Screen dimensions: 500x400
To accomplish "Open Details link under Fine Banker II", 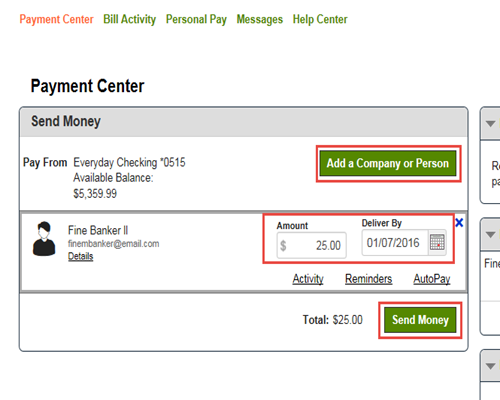I will (x=81, y=256).
